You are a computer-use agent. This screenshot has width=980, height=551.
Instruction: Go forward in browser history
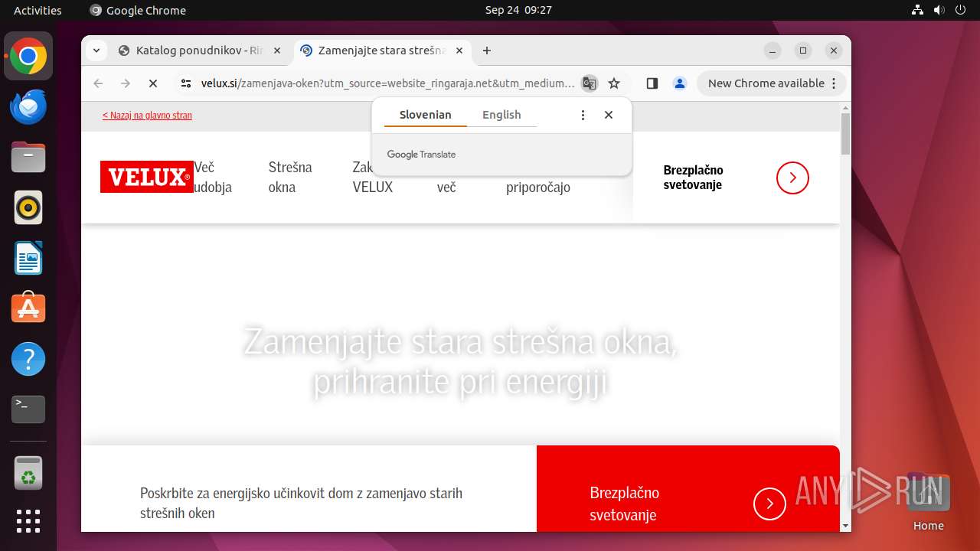point(126,83)
